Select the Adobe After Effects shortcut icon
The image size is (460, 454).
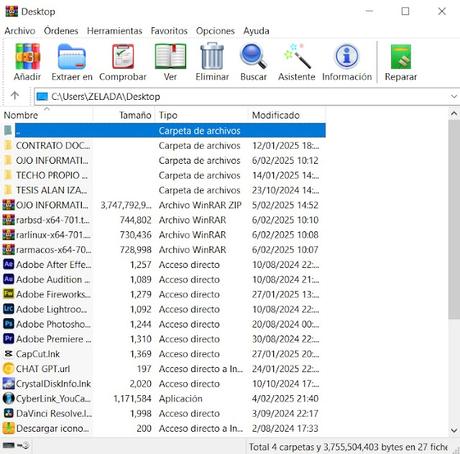pyautogui.click(x=8, y=264)
